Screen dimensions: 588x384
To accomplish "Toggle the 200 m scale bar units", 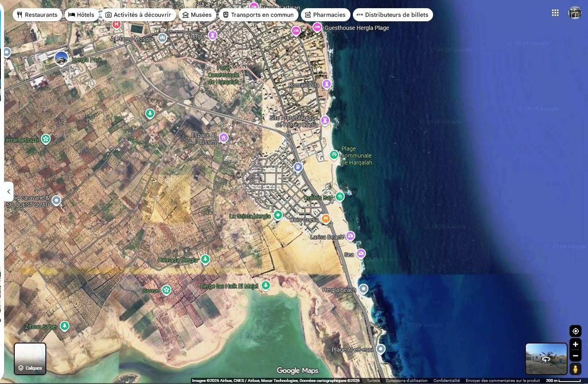I will [563, 381].
